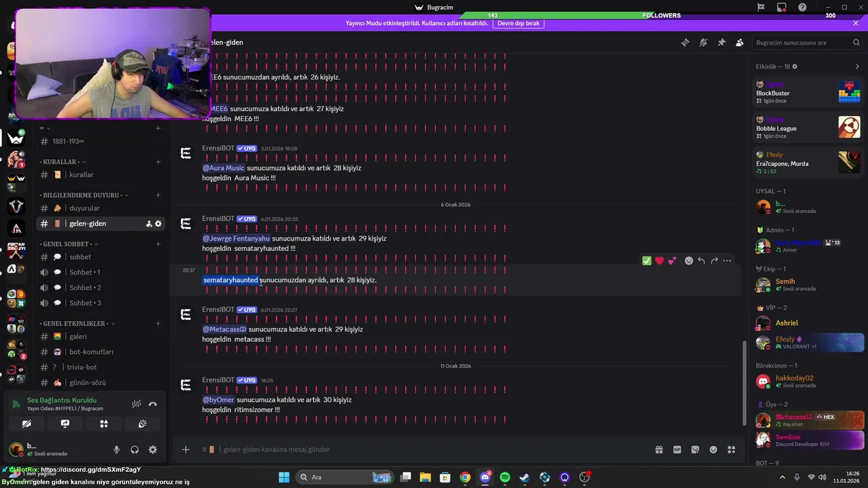Image resolution: width=868 pixels, height=488 pixels.
Task: Expand Etkinlik activity panel chevron
Action: click(857, 66)
